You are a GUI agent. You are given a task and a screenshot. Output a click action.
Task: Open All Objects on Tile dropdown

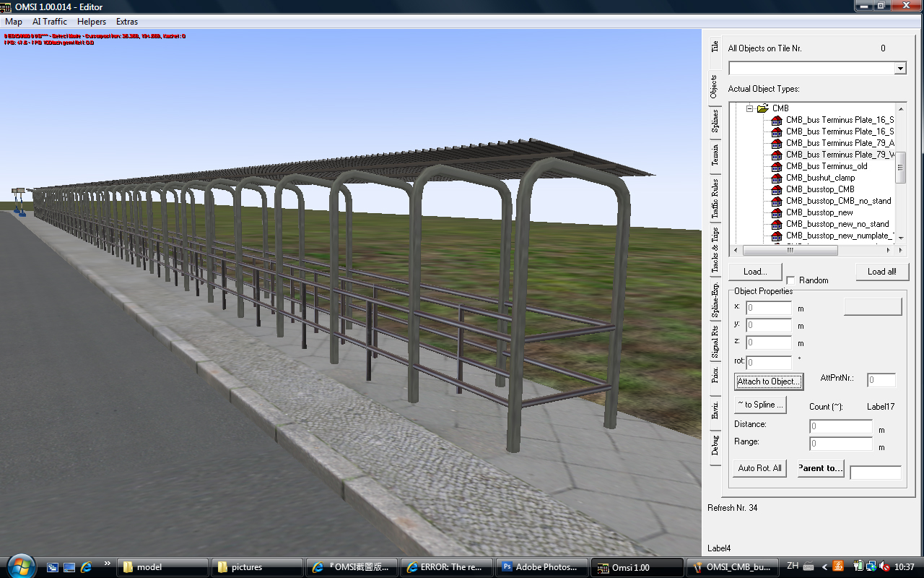tap(899, 69)
